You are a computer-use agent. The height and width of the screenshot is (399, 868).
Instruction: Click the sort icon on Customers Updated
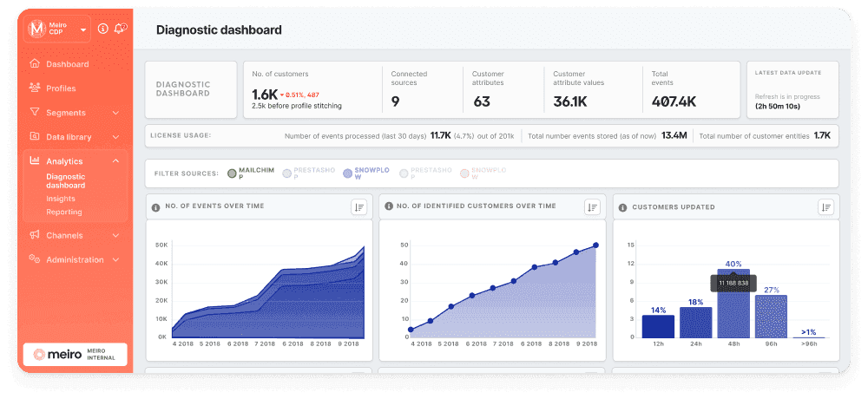pos(825,206)
